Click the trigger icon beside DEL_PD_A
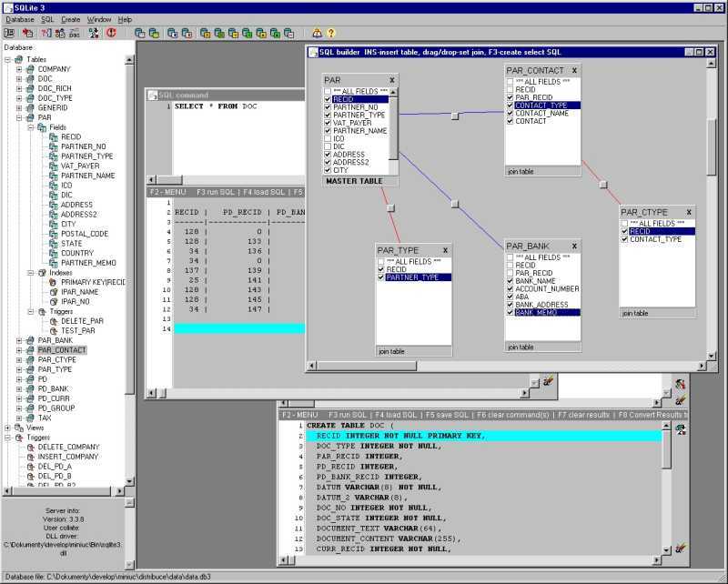728x584 pixels. tap(30, 467)
